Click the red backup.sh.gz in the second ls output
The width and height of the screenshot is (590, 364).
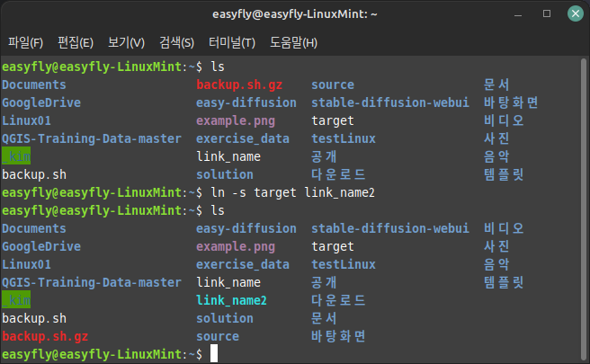(45, 336)
